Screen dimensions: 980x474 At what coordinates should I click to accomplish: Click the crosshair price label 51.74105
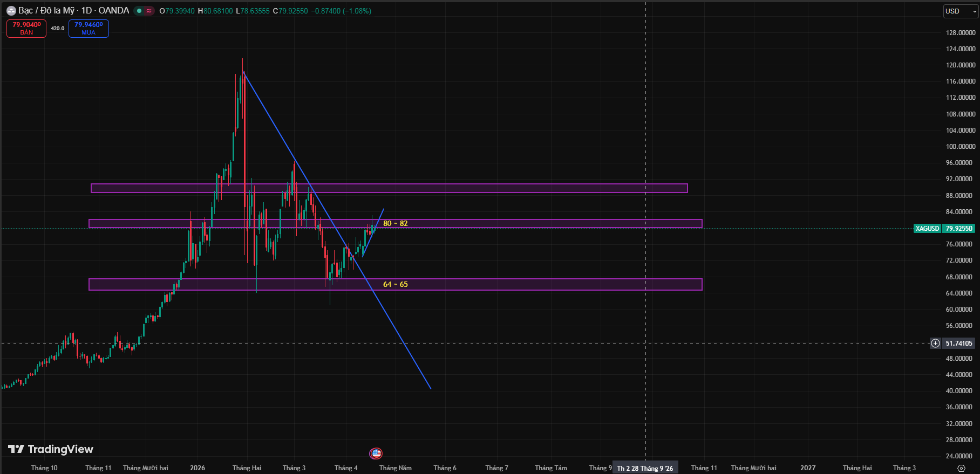[x=959, y=343]
